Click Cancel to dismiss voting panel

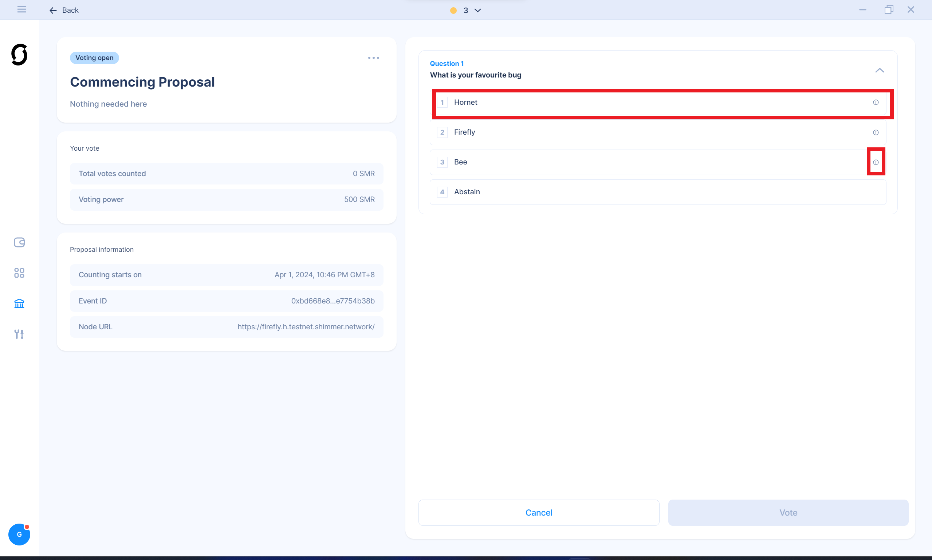click(538, 512)
